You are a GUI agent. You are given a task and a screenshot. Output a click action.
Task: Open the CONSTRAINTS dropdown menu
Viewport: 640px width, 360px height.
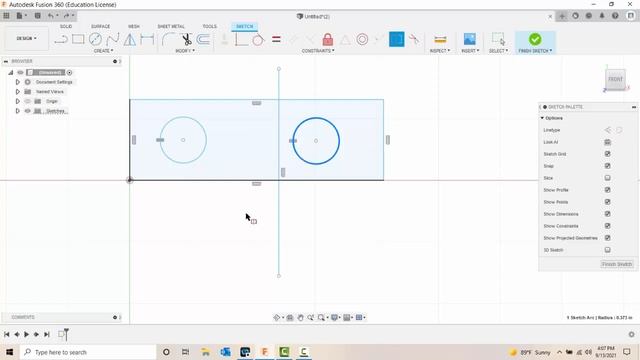pos(318,51)
